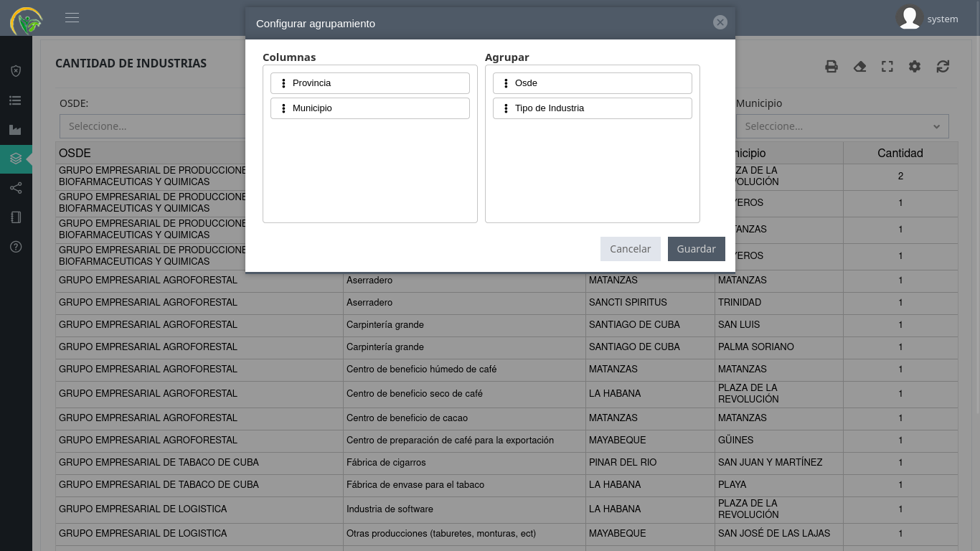Image resolution: width=980 pixels, height=551 pixels.
Task: Open the OSDE Seleccione dropdown
Action: click(x=152, y=126)
